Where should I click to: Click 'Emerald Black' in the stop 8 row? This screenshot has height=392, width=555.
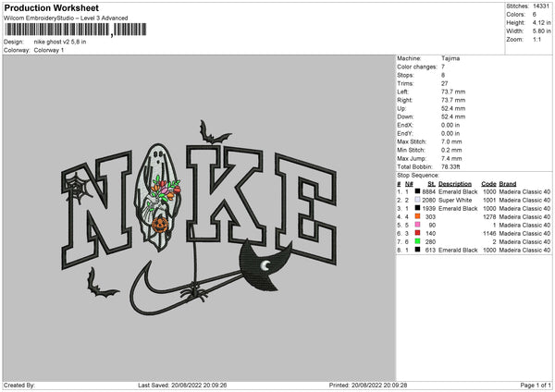point(458,251)
